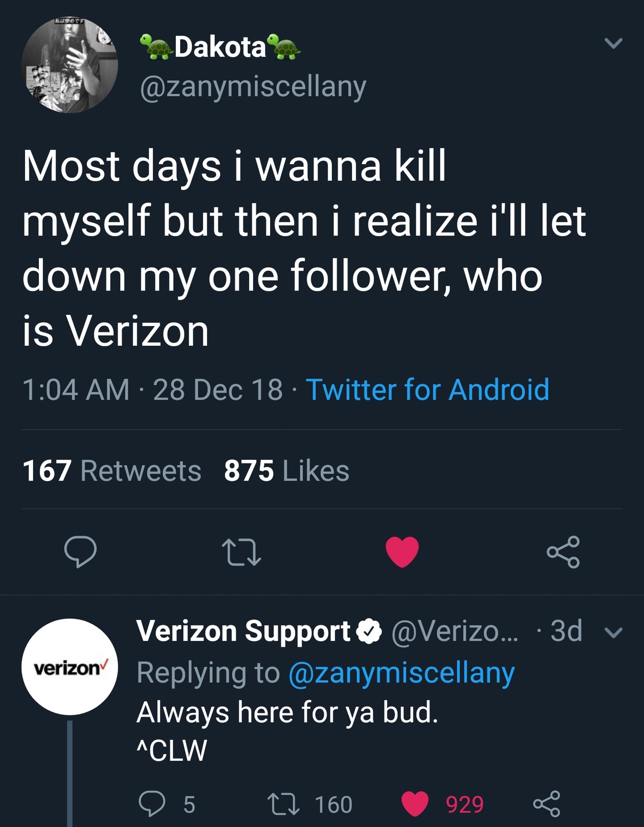The width and height of the screenshot is (644, 827).
Task: Toggle like on Verizon Support reply
Action: (415, 804)
